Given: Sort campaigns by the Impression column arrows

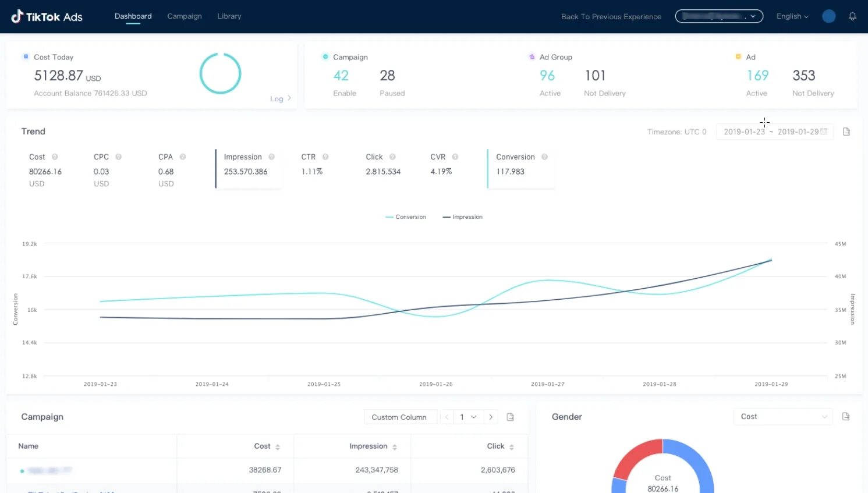Looking at the screenshot, I should click(395, 447).
